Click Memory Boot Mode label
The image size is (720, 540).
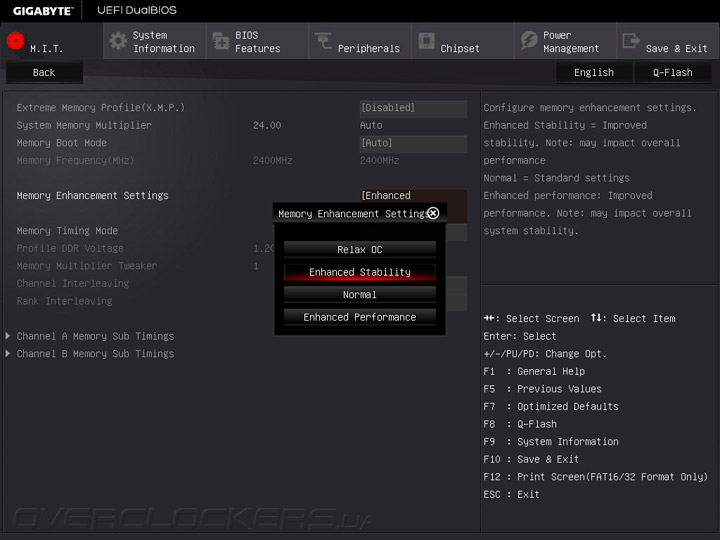click(62, 143)
